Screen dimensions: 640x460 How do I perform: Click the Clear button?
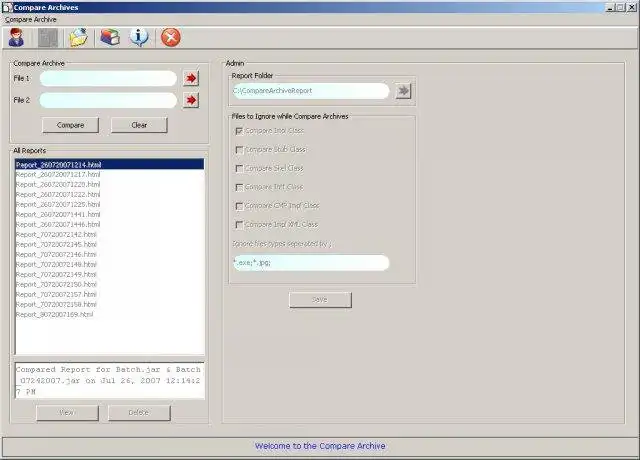(139, 125)
